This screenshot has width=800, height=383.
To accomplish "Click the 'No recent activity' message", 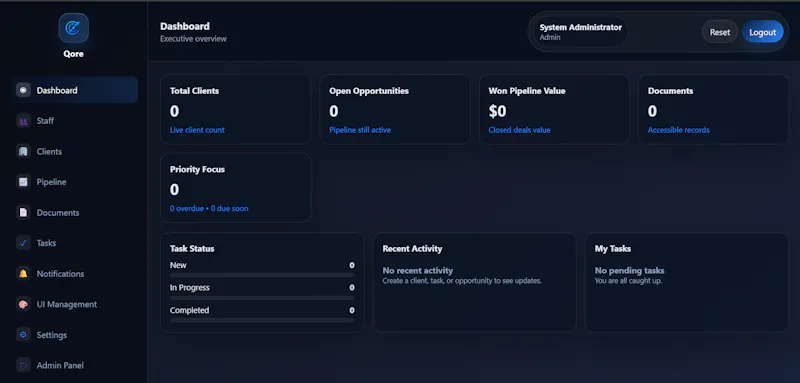I will click(x=418, y=271).
